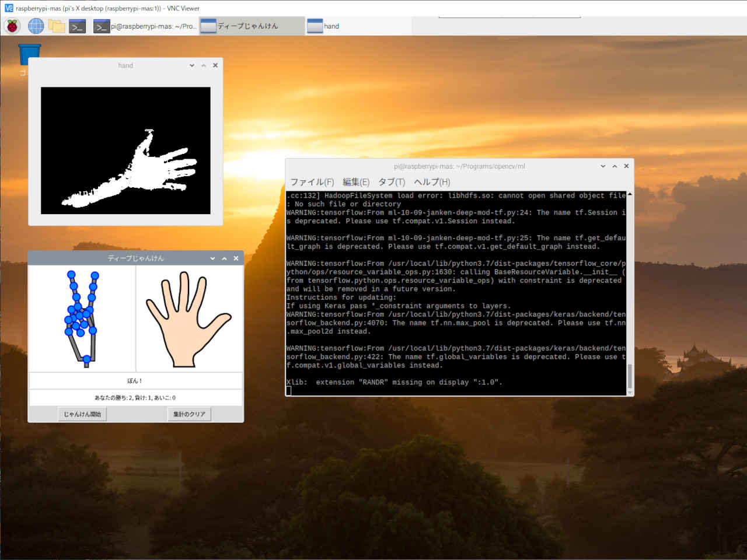The width and height of the screenshot is (747, 560).
Task: Close the terminal window
Action: (x=626, y=166)
